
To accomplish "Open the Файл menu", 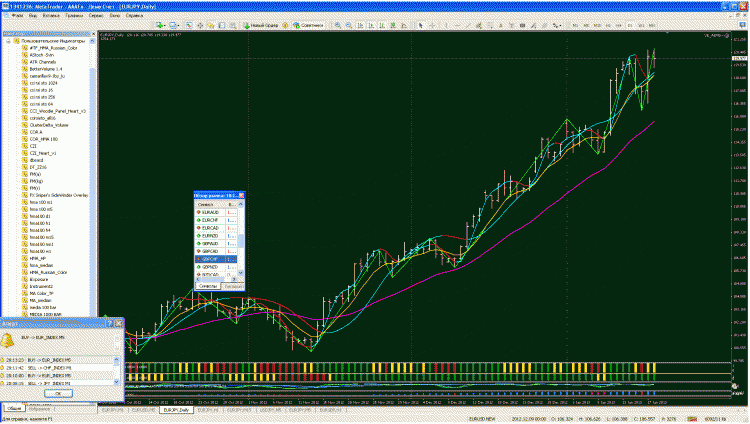I will pos(17,15).
